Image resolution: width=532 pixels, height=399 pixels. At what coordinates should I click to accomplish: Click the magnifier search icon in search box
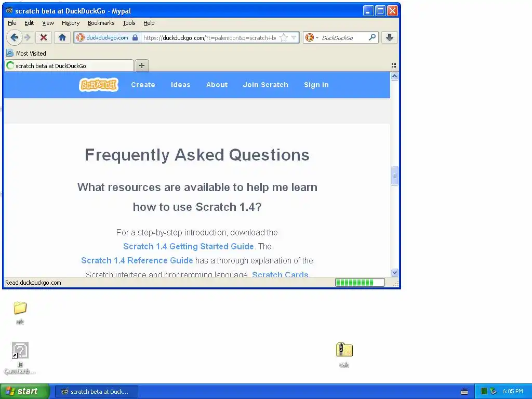(x=372, y=37)
